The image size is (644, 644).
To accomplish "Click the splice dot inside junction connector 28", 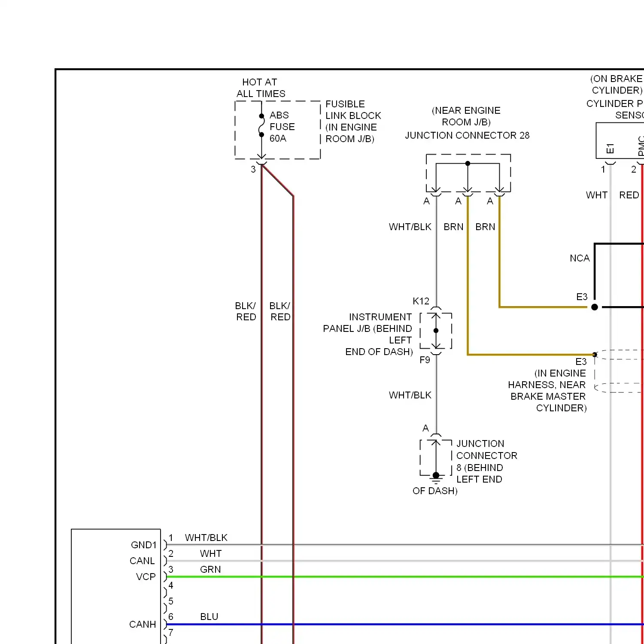I will [x=468, y=164].
